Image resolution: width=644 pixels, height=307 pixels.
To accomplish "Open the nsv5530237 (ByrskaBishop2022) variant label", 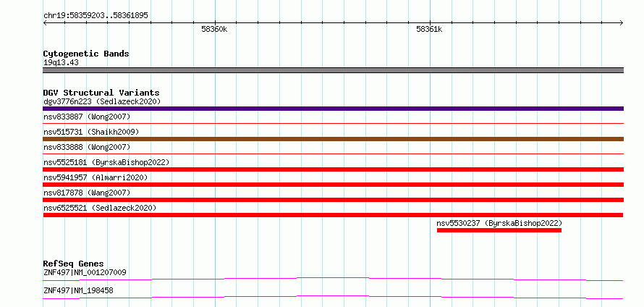I will tap(499, 223).
